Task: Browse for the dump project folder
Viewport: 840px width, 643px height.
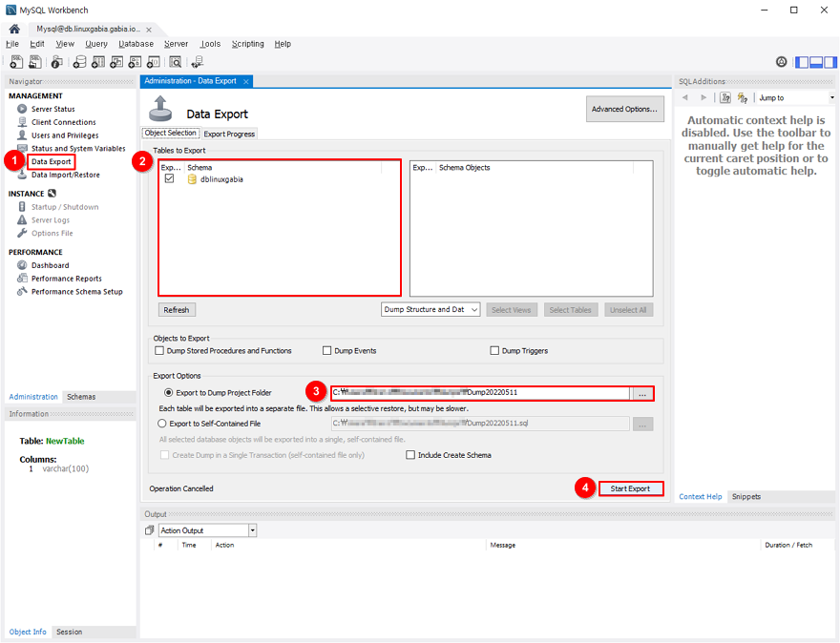Action: (642, 393)
